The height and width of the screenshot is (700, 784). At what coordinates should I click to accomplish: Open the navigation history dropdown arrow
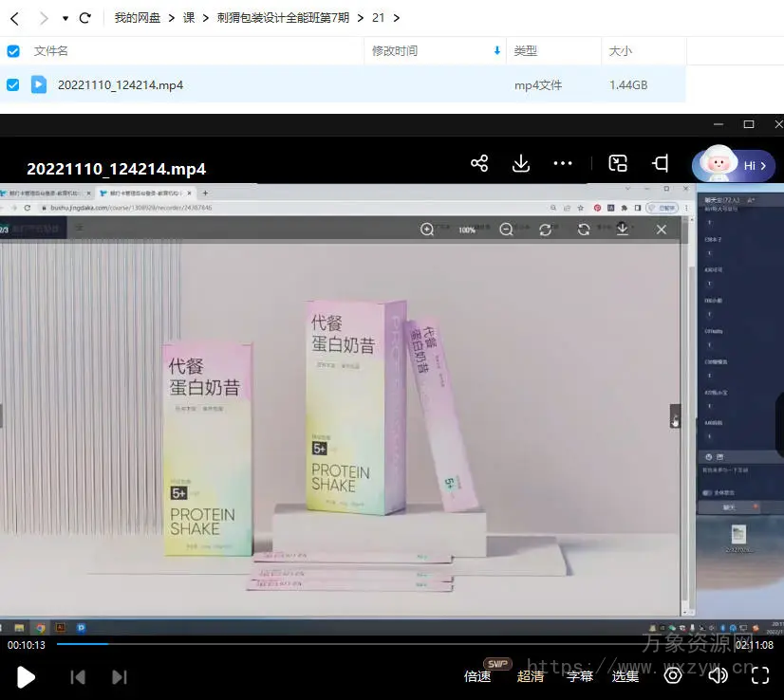coord(65,18)
